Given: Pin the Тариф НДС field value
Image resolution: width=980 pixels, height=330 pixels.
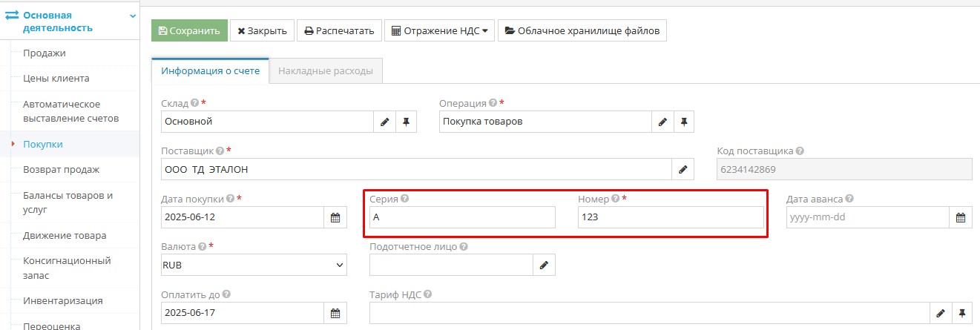Looking at the screenshot, I should click(962, 313).
